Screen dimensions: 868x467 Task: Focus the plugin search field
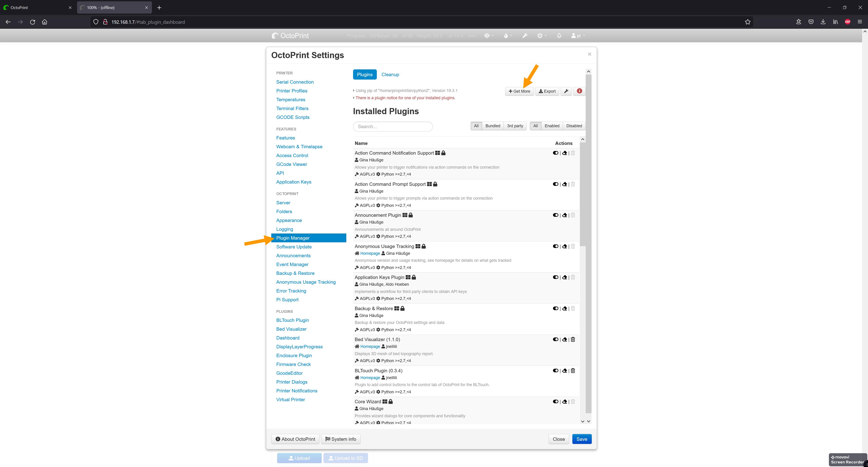click(393, 127)
